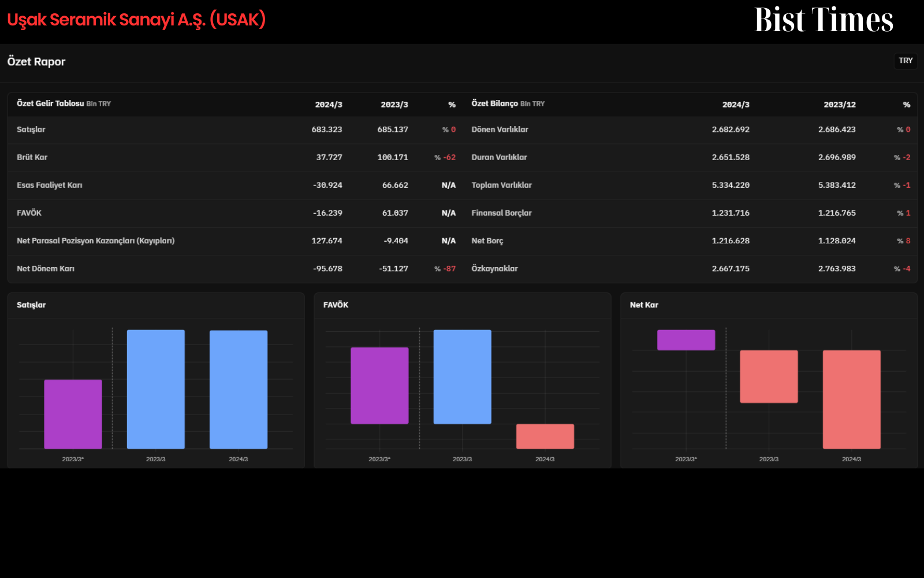The width and height of the screenshot is (924, 578).
Task: Click Net Borç row label
Action: click(487, 240)
